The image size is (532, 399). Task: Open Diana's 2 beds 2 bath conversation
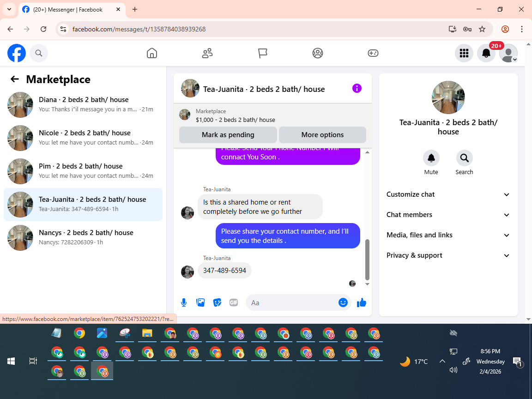pyautogui.click(x=83, y=104)
